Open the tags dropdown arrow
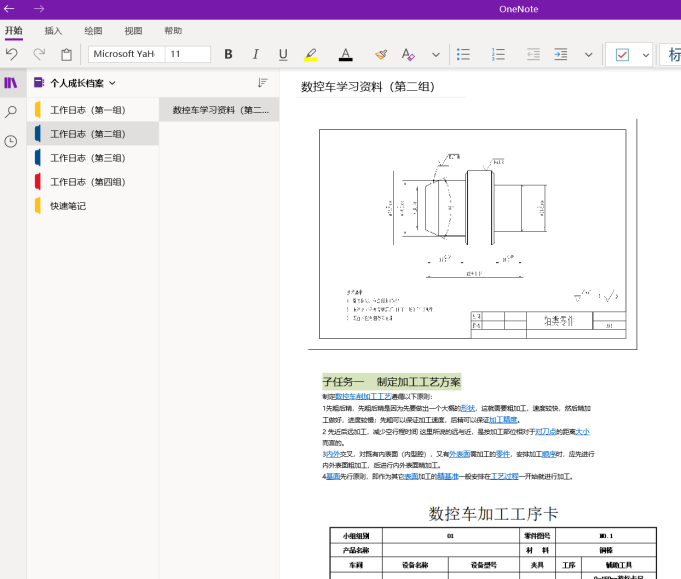681x579 pixels. [x=646, y=55]
